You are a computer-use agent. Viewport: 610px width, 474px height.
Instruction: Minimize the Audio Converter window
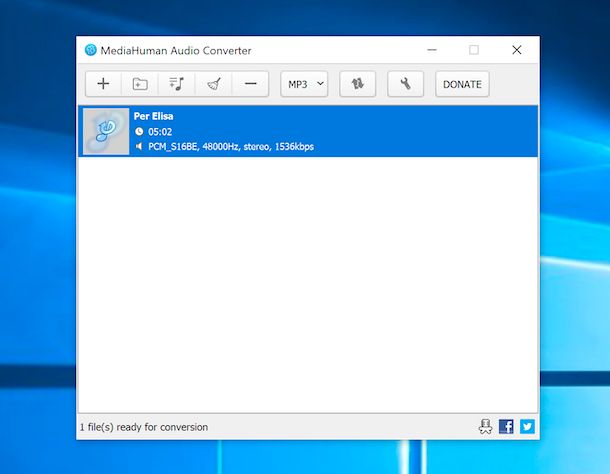pyautogui.click(x=432, y=50)
